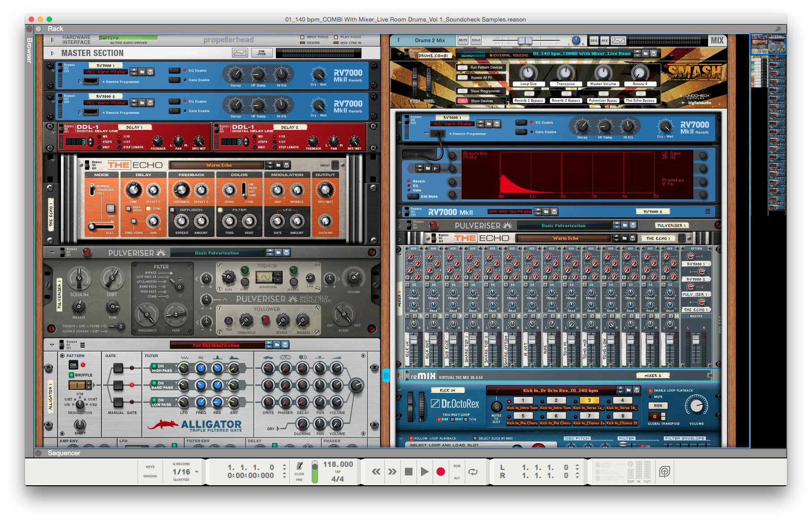The width and height of the screenshot is (812, 522).
Task: Save the DRUMS_COMBI Combinator patch
Action: pyautogui.click(x=653, y=54)
